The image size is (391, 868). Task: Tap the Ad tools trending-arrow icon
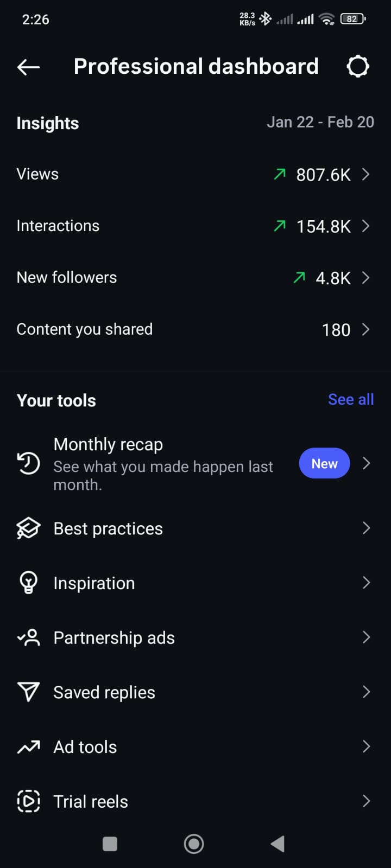click(28, 747)
